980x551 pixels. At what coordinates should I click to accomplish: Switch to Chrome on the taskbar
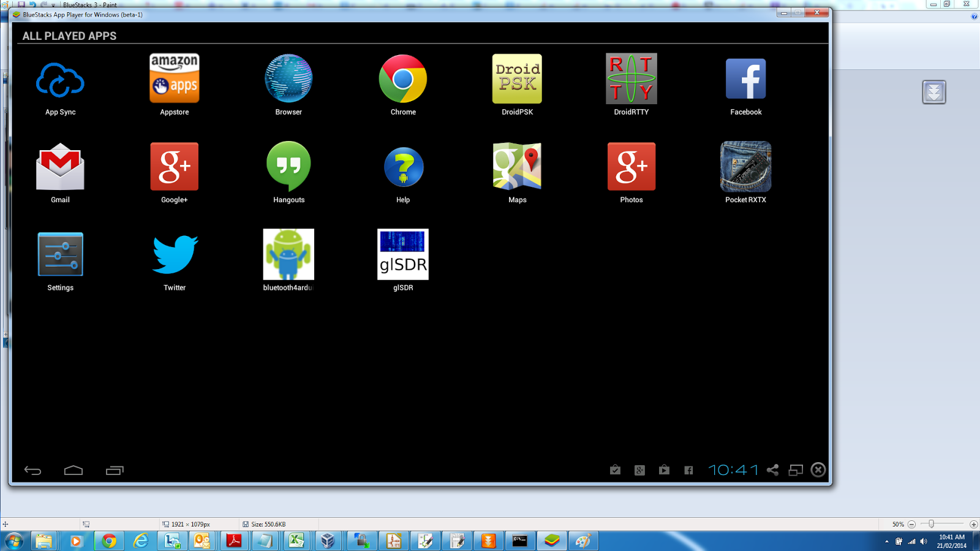point(109,541)
